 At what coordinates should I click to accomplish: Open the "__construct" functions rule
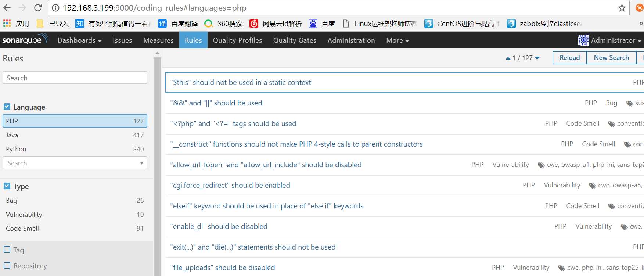(296, 144)
